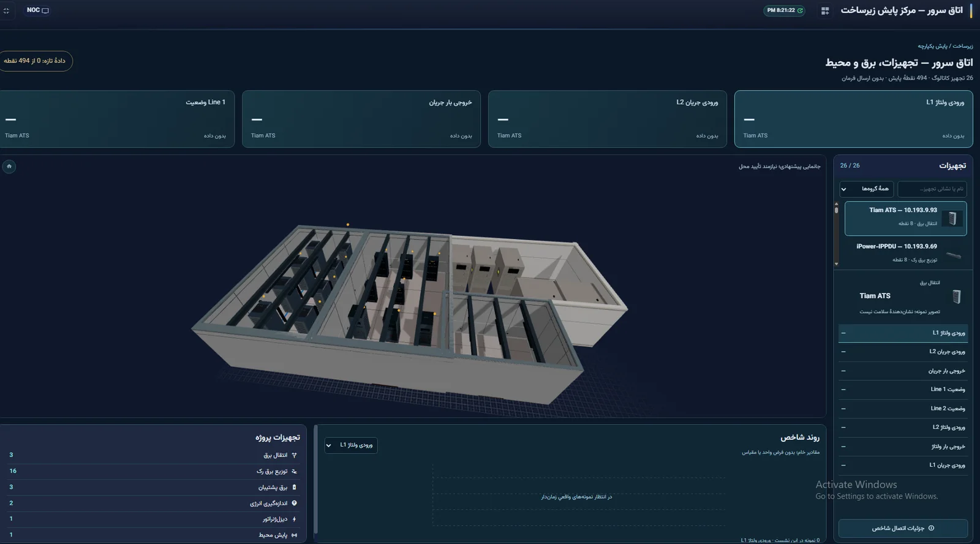Image resolution: width=980 pixels, height=544 pixels.
Task: Click the Tiam ATS device thumbnail icon
Action: [x=952, y=219]
